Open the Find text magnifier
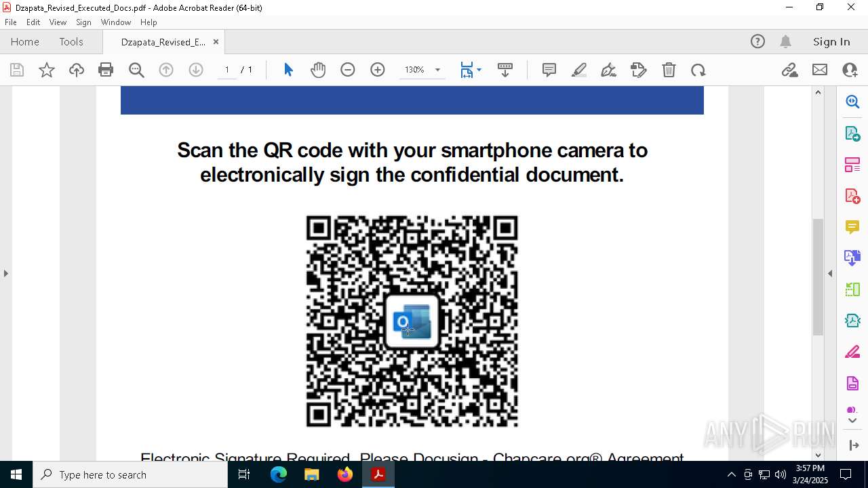 click(136, 70)
